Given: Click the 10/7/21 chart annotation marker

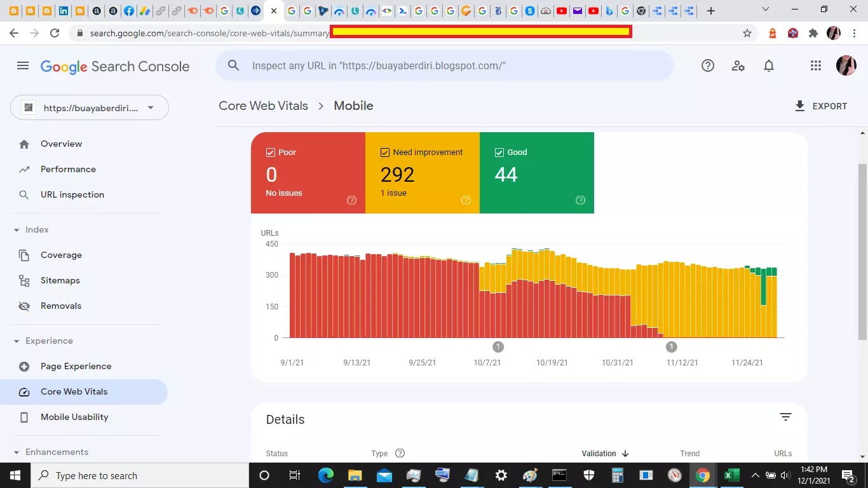Looking at the screenshot, I should click(498, 347).
